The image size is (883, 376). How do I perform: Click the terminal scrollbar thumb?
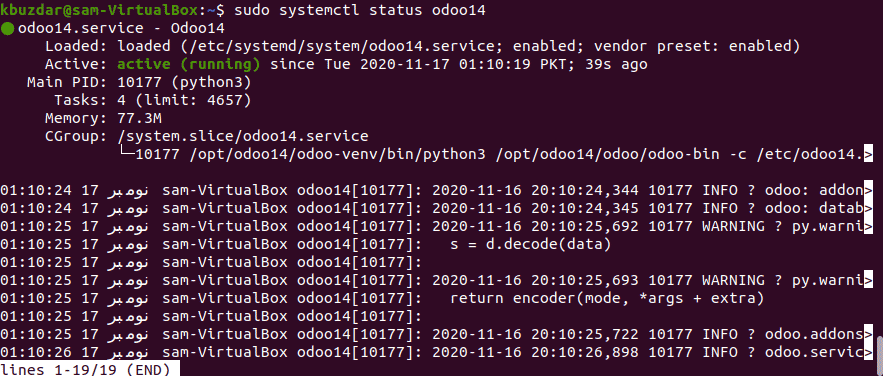click(x=879, y=350)
